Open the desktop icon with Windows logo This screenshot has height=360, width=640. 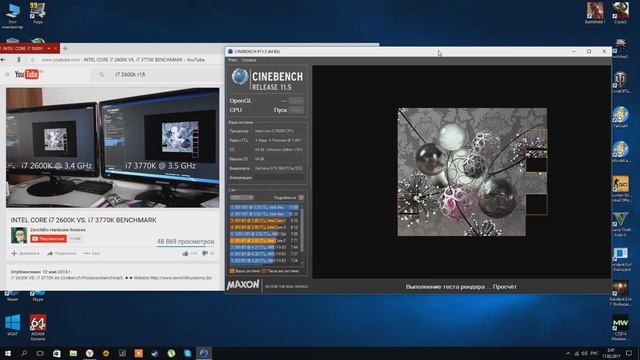[x=12, y=325]
